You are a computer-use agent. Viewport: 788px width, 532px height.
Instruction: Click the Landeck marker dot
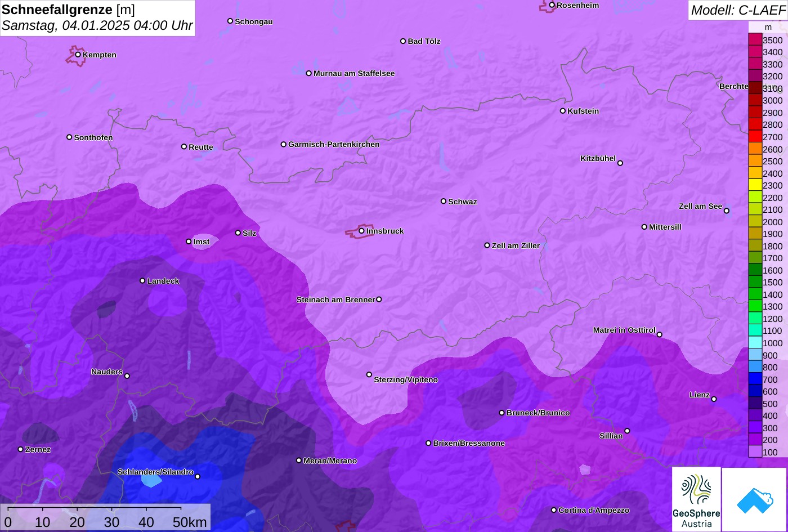(x=142, y=280)
